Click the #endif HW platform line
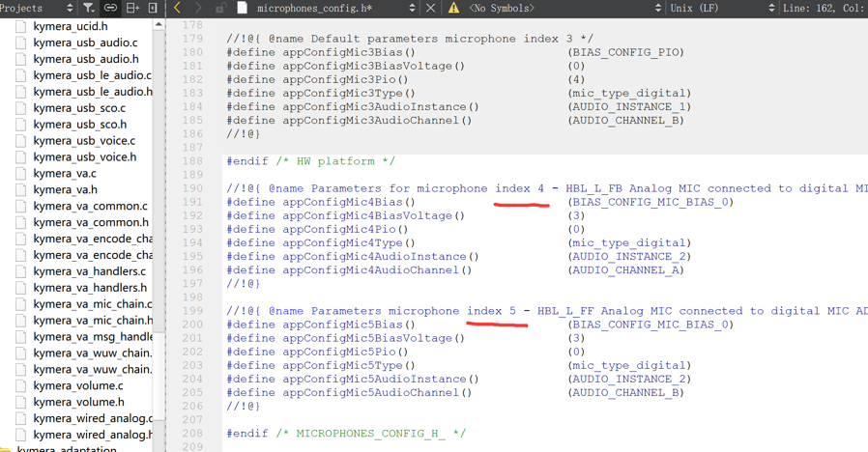The height and width of the screenshot is (452, 868). point(310,161)
